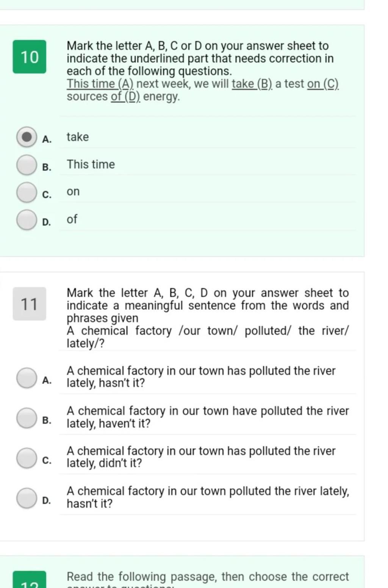This screenshot has height=588, width=388.
Task: Select question 11 radio button A
Action: [x=27, y=378]
